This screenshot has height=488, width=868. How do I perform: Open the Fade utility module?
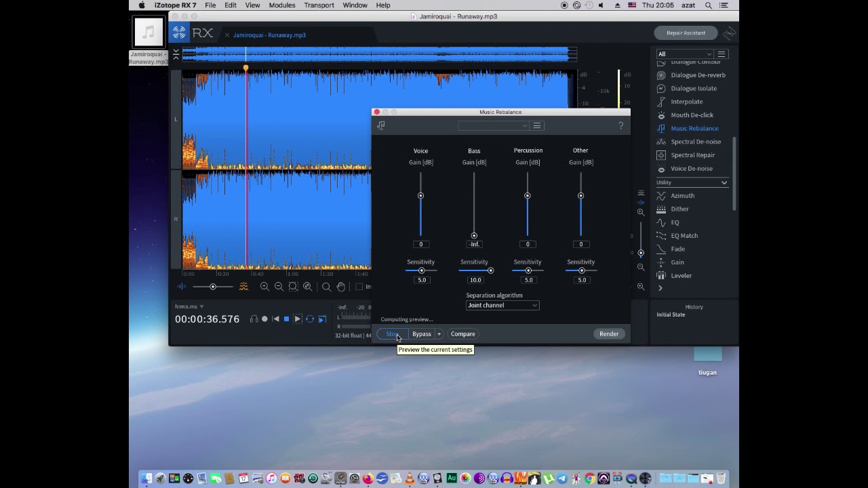(x=671, y=249)
